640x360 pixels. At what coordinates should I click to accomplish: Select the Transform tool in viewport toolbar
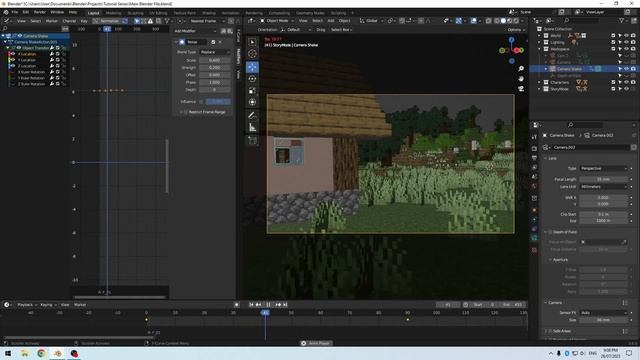point(252,102)
